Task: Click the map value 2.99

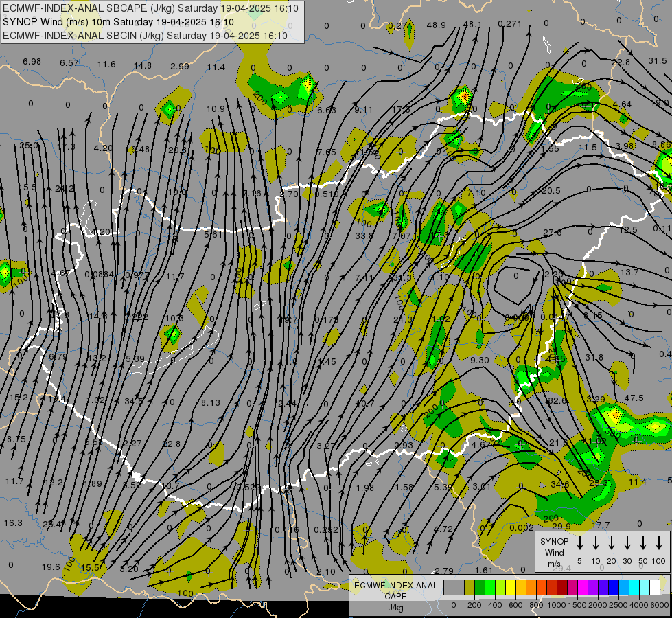Action: 180,66
